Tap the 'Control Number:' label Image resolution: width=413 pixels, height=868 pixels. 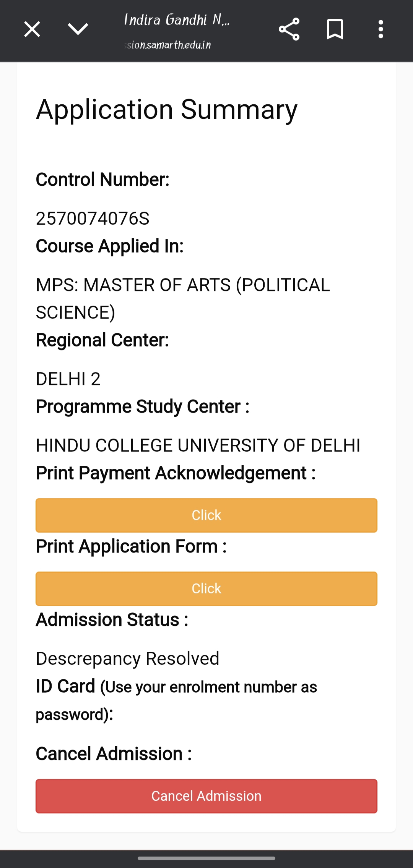102,180
